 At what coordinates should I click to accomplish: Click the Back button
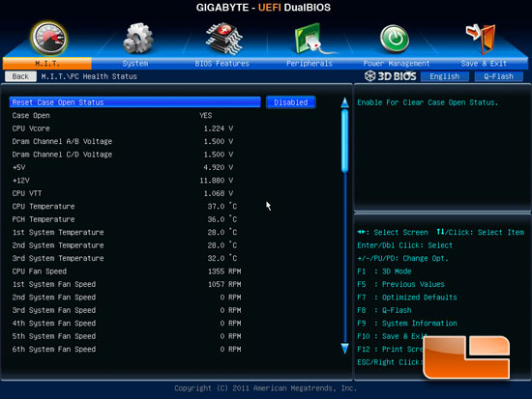(x=20, y=76)
